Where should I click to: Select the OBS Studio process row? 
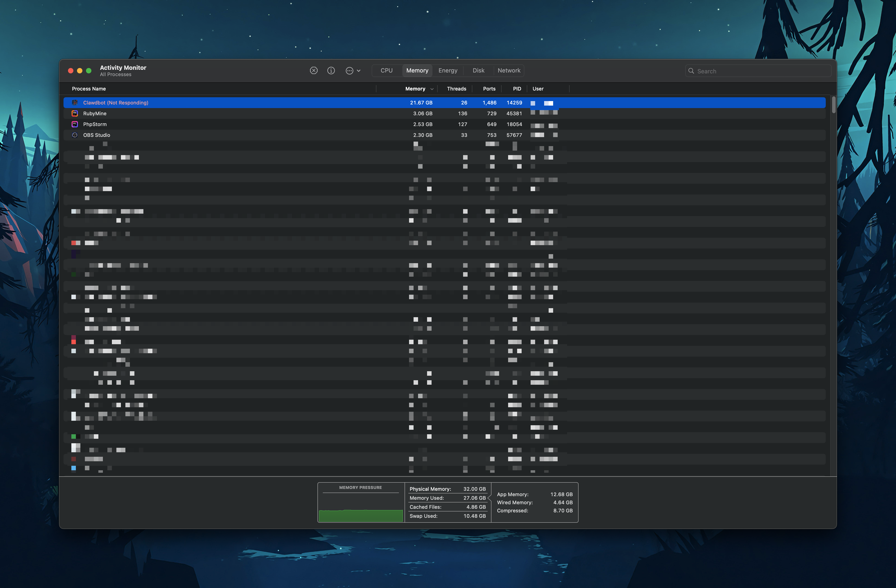(264, 135)
